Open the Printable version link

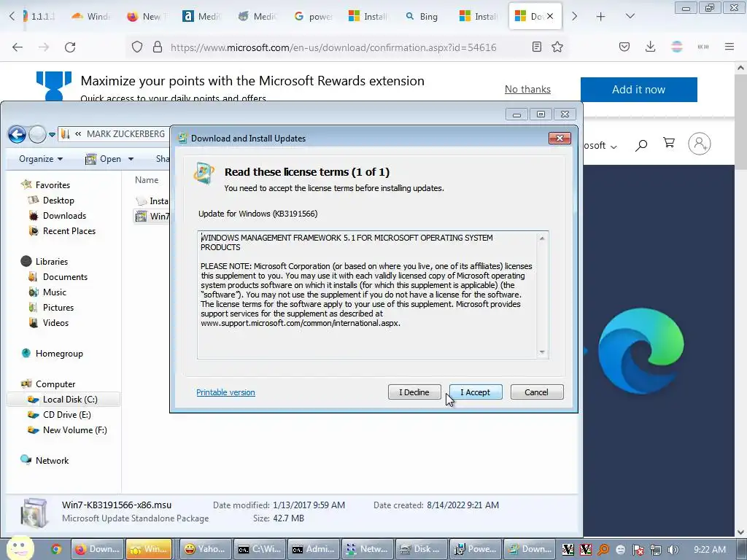coord(225,392)
